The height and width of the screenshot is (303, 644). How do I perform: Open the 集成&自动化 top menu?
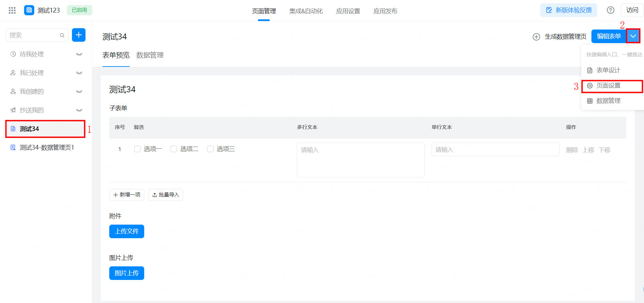tap(306, 11)
